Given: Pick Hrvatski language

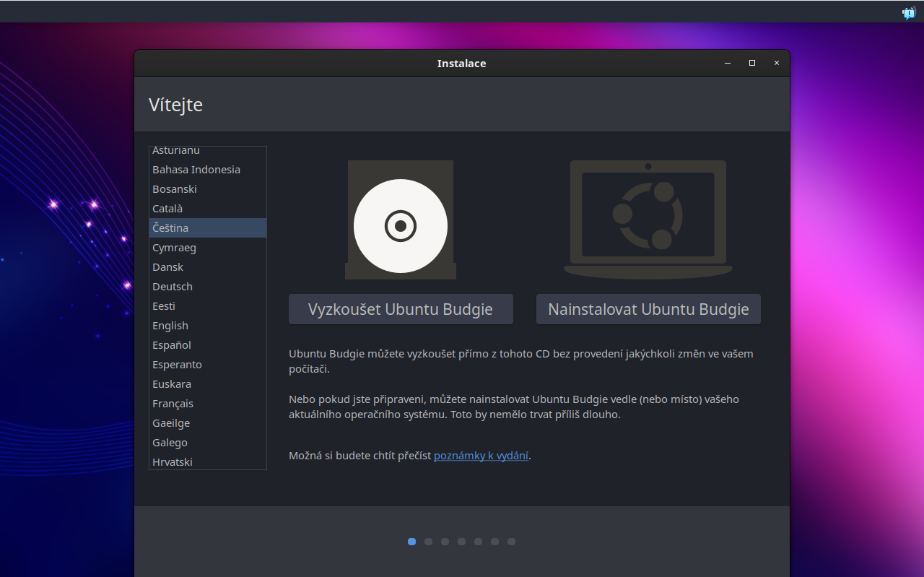Looking at the screenshot, I should [208, 461].
